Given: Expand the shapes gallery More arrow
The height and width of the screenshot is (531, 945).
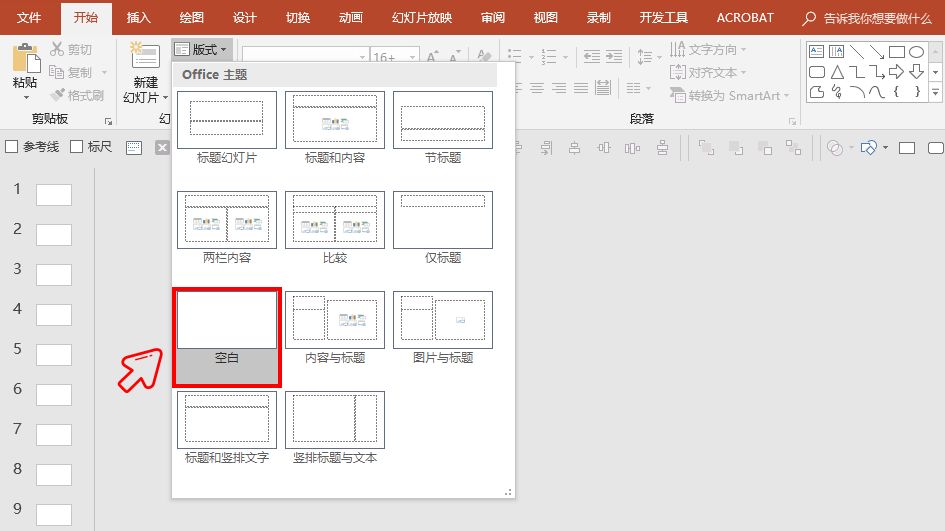Looking at the screenshot, I should [935, 92].
